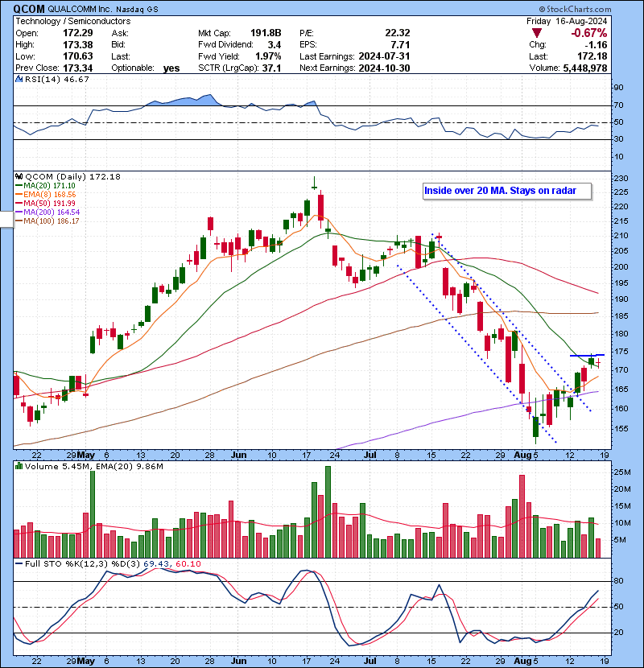Screen dimensions: 644x668
Task: Click the Open value 172.29
Action: point(78,33)
